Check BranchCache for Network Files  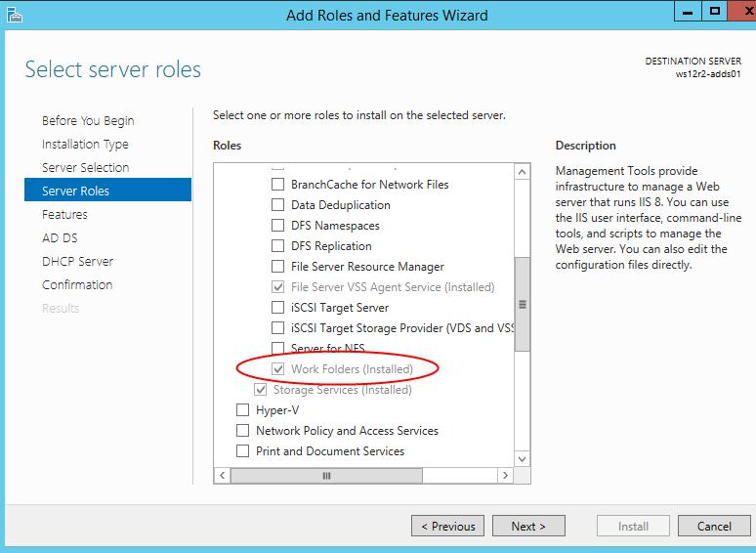coord(277,185)
